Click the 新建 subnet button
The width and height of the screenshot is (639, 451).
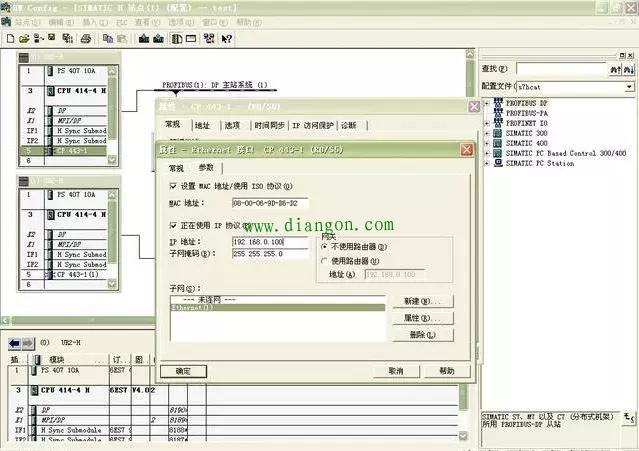pyautogui.click(x=423, y=301)
